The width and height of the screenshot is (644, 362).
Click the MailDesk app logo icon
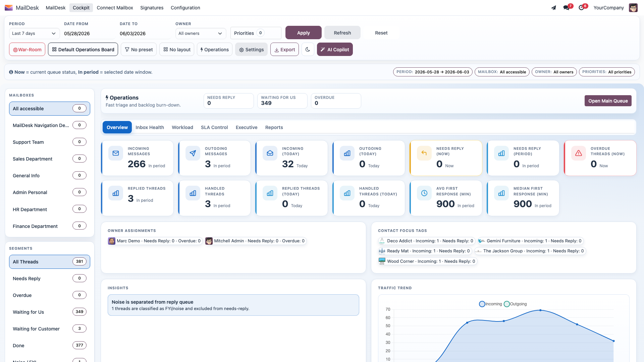pyautogui.click(x=9, y=8)
